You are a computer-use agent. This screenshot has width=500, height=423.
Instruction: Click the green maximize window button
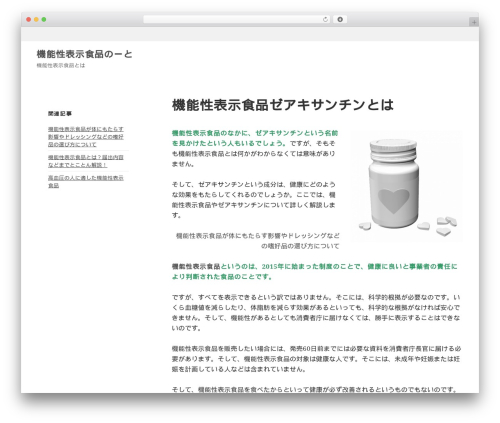pyautogui.click(x=44, y=19)
